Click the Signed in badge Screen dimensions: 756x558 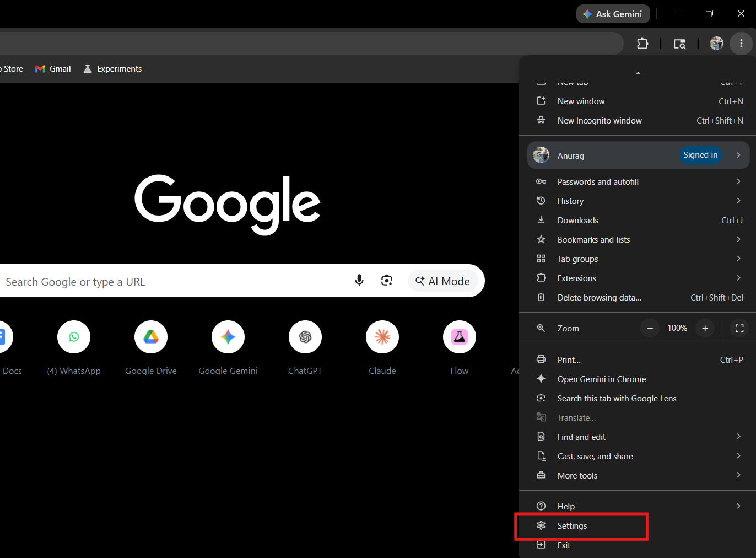(700, 155)
